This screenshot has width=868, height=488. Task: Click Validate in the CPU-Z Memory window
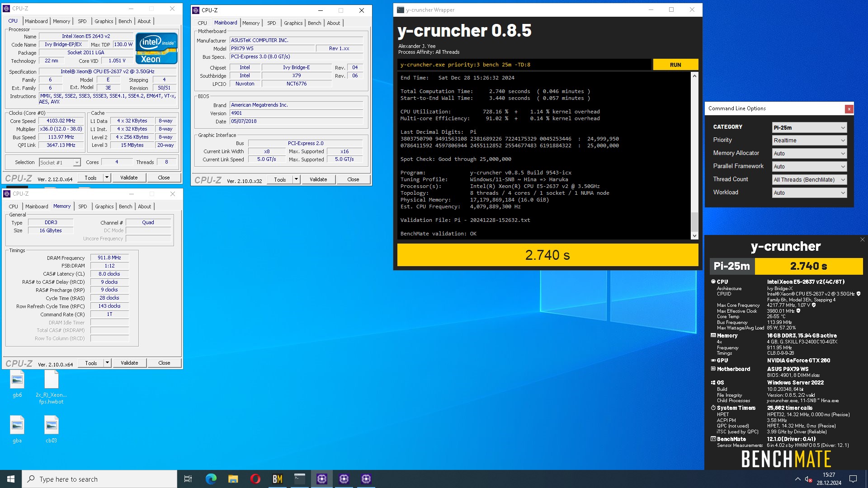[129, 363]
